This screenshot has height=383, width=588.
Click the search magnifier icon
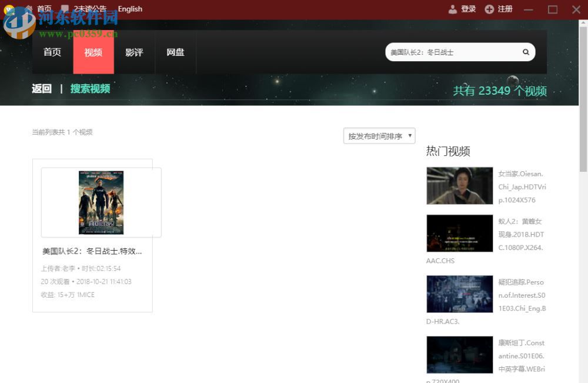tap(526, 52)
